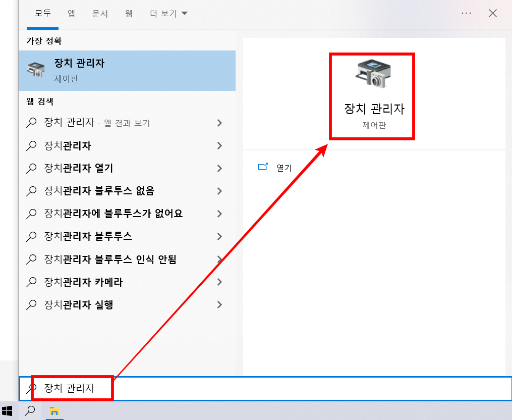Click the magnifier icon inside search box
The width and height of the screenshot is (512, 420).
(x=31, y=388)
